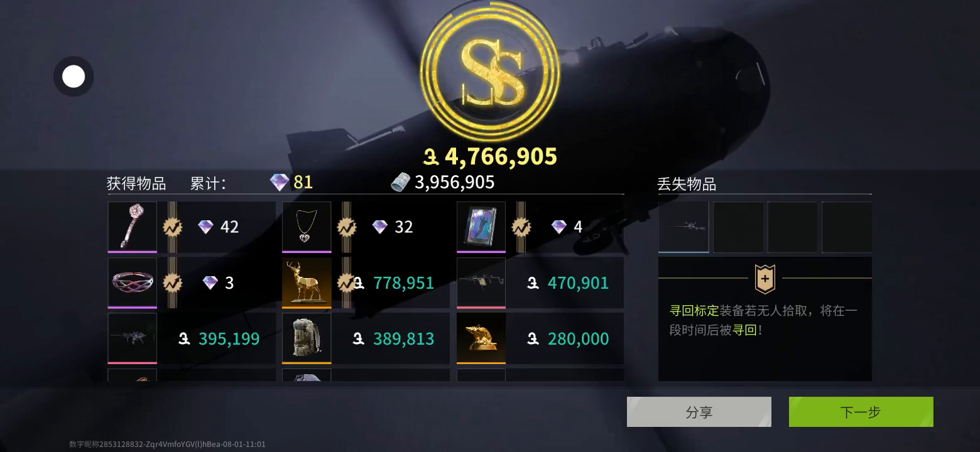Click the green 下一步 next button

click(x=861, y=412)
